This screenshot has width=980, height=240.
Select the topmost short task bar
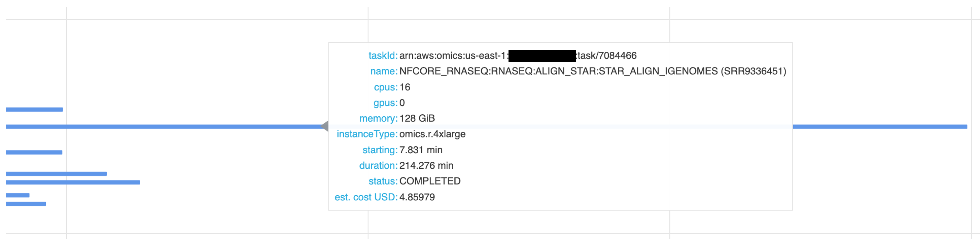(x=34, y=110)
